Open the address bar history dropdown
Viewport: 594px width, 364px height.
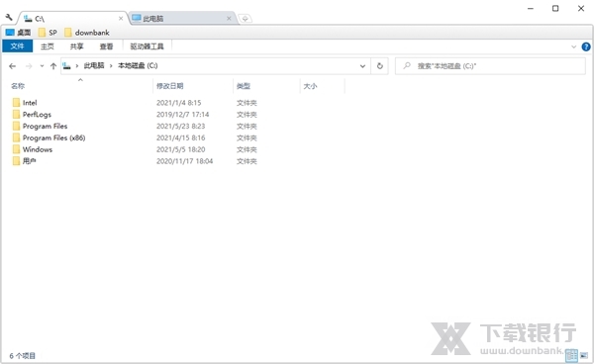362,66
